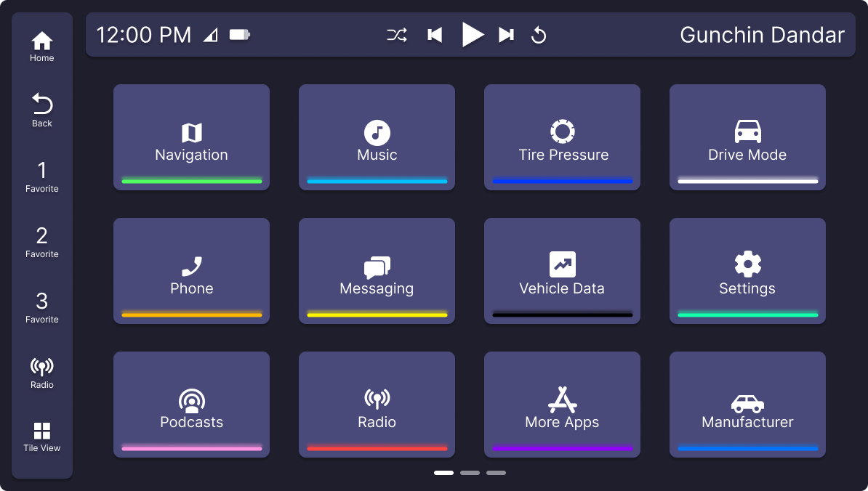Open the Phone tile

(191, 271)
